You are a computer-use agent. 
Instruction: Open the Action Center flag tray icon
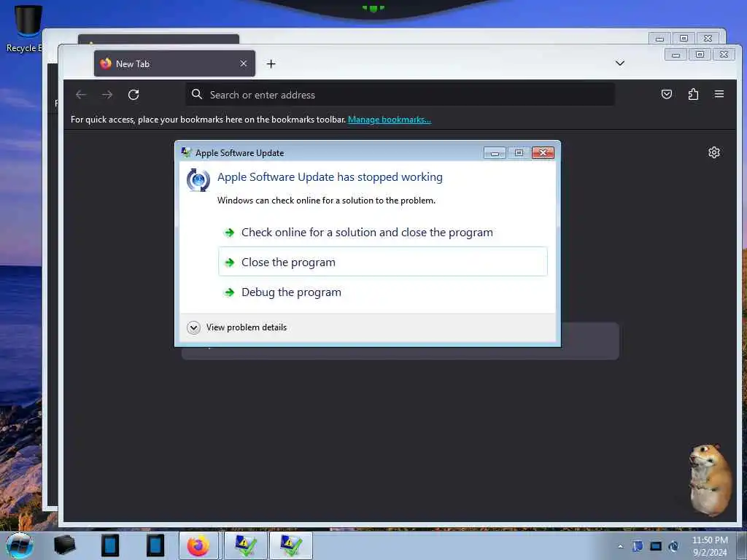pos(638,546)
